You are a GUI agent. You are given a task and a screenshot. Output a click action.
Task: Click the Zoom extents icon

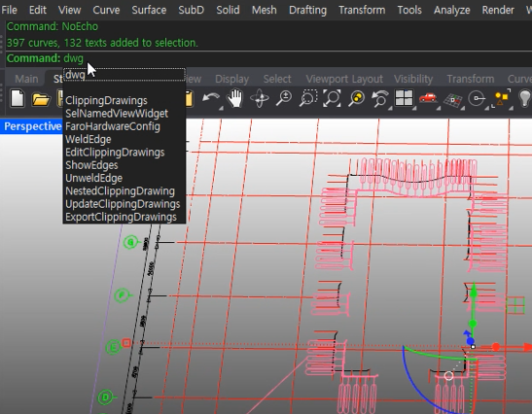point(332,99)
